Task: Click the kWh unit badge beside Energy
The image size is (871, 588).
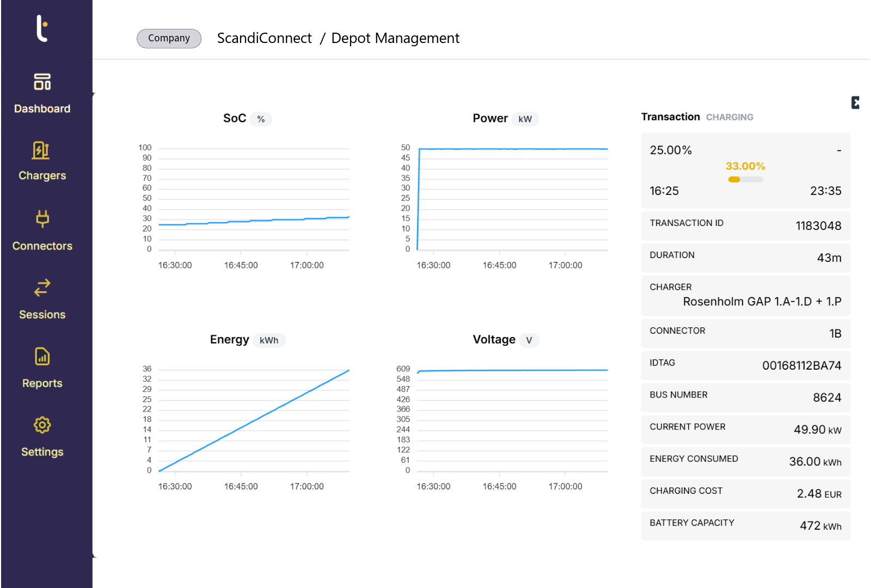Action: (x=269, y=340)
